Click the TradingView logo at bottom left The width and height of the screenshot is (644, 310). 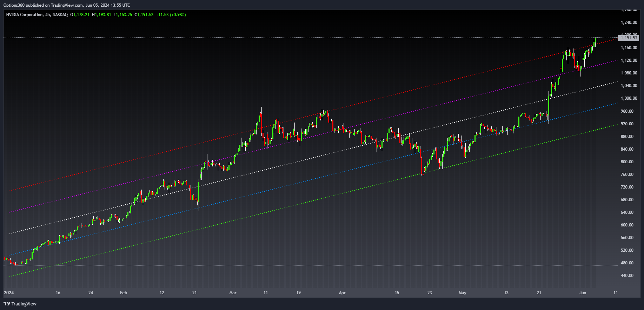(20, 304)
